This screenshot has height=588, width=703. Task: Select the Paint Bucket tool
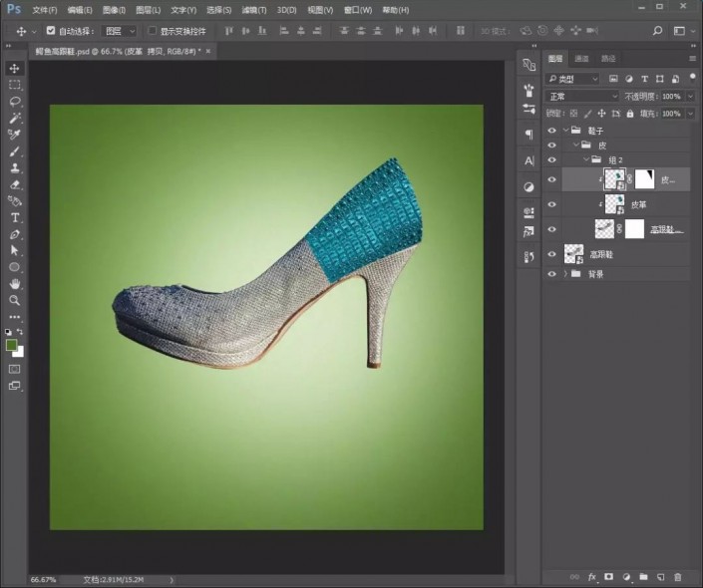(x=14, y=200)
